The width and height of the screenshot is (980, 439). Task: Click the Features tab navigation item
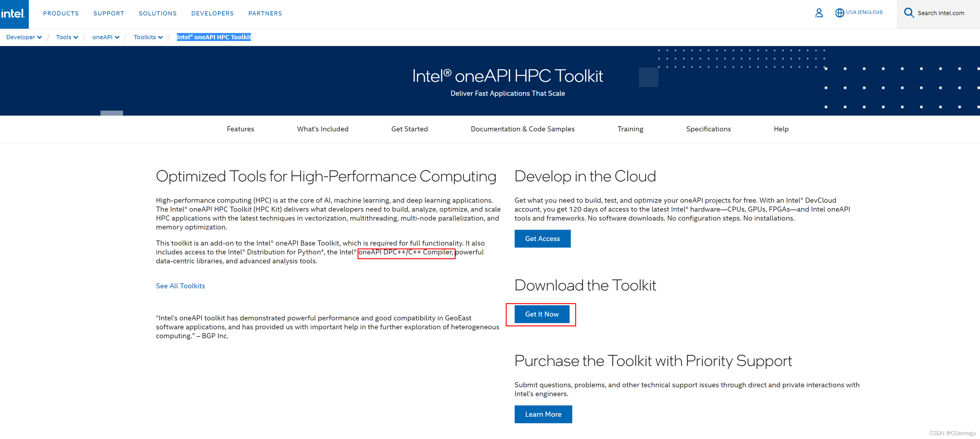pyautogui.click(x=241, y=129)
